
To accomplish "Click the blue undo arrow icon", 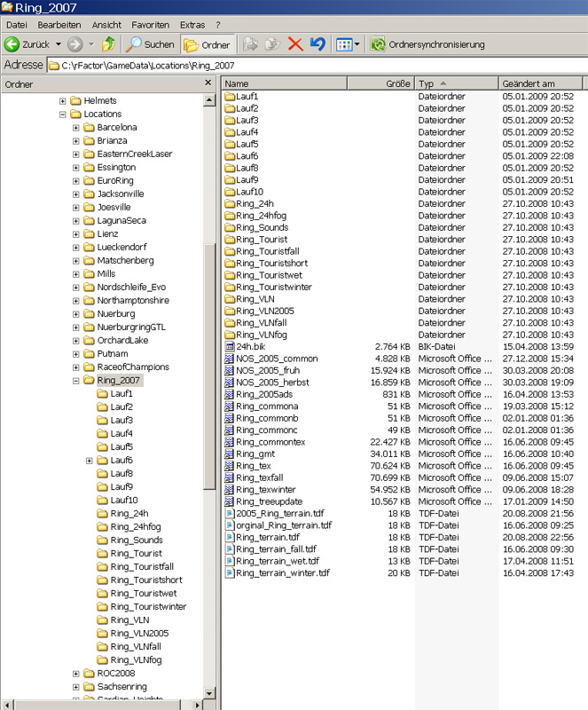I will click(x=318, y=43).
